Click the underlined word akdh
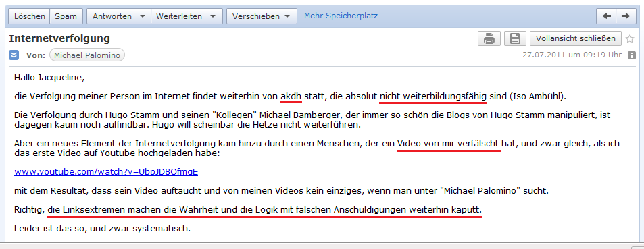Screen dimensions: 644x249 coord(291,96)
